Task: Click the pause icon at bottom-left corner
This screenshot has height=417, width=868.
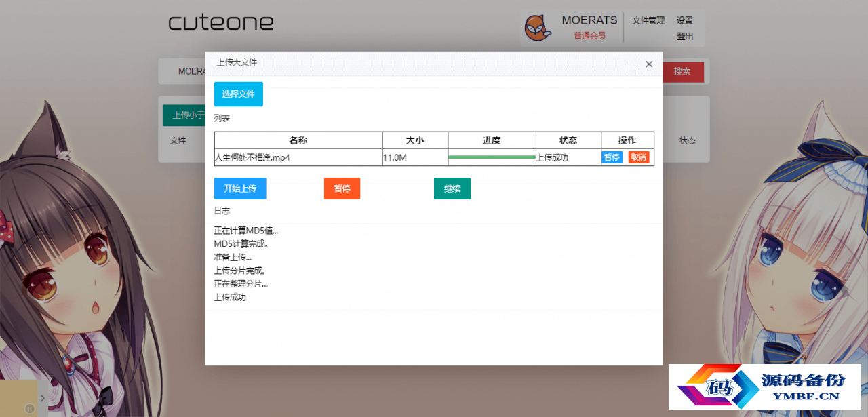Action: click(30, 409)
